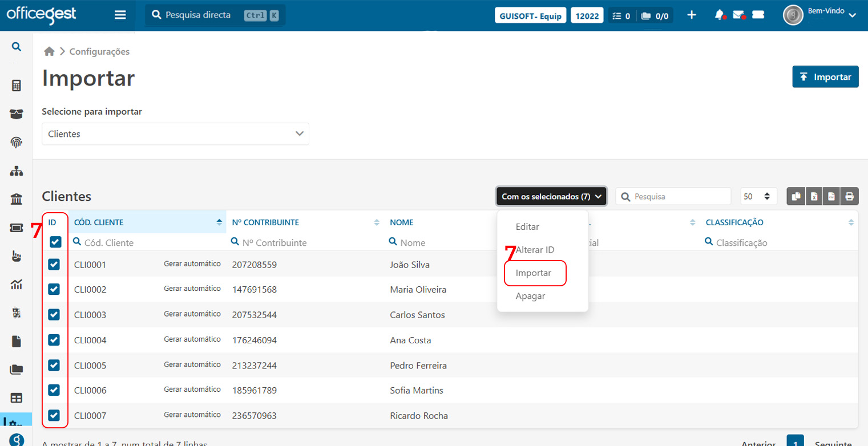Click the home breadcrumb icon
Viewport: 868px width, 446px height.
49,51
